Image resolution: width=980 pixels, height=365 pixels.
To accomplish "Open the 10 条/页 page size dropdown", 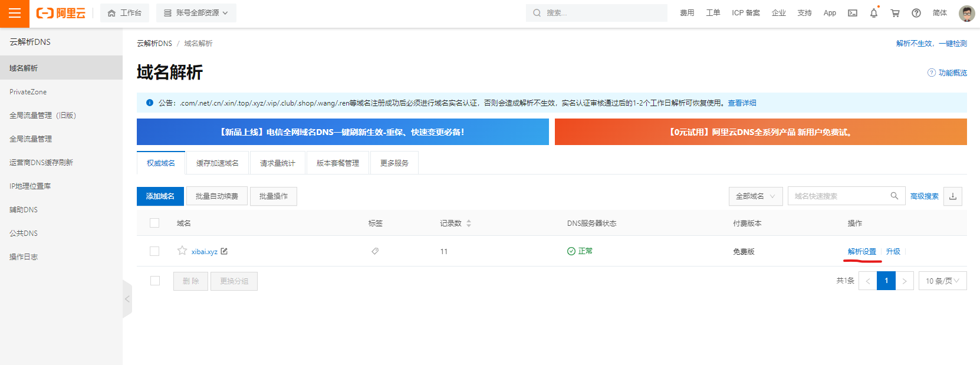I will click(942, 281).
